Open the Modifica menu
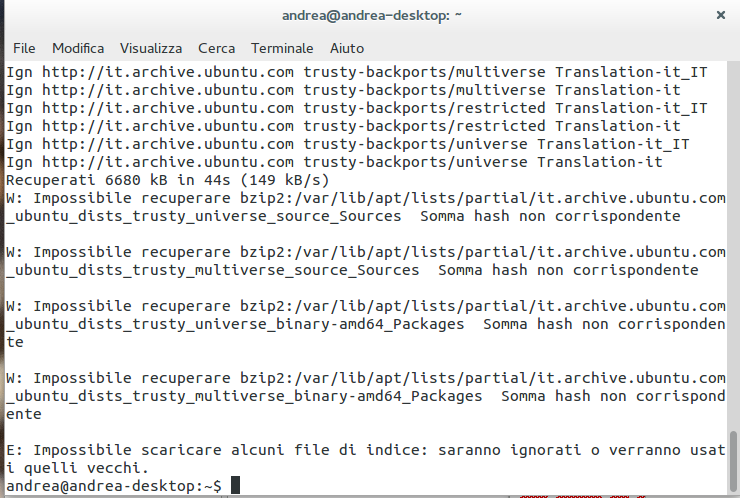 [x=78, y=48]
